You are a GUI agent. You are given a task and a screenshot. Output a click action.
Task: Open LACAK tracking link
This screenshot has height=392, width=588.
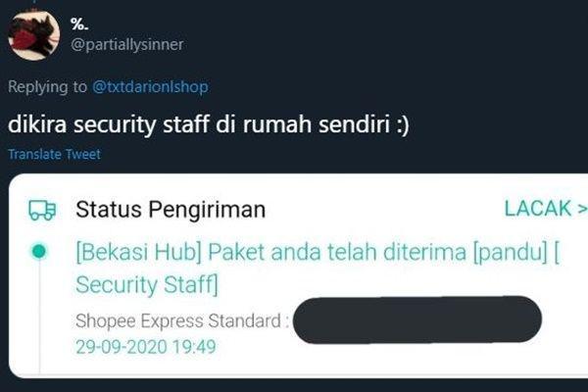point(538,209)
